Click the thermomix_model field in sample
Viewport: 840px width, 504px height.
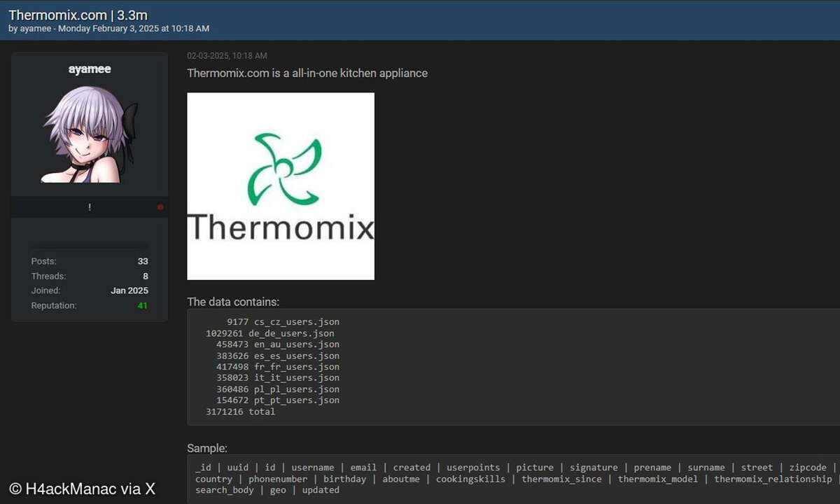click(x=657, y=479)
